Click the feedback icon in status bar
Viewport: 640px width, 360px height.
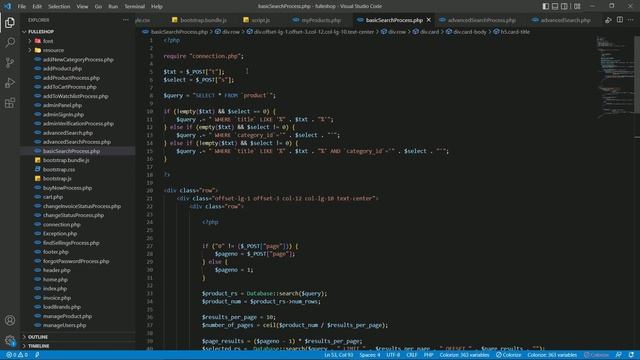619,355
